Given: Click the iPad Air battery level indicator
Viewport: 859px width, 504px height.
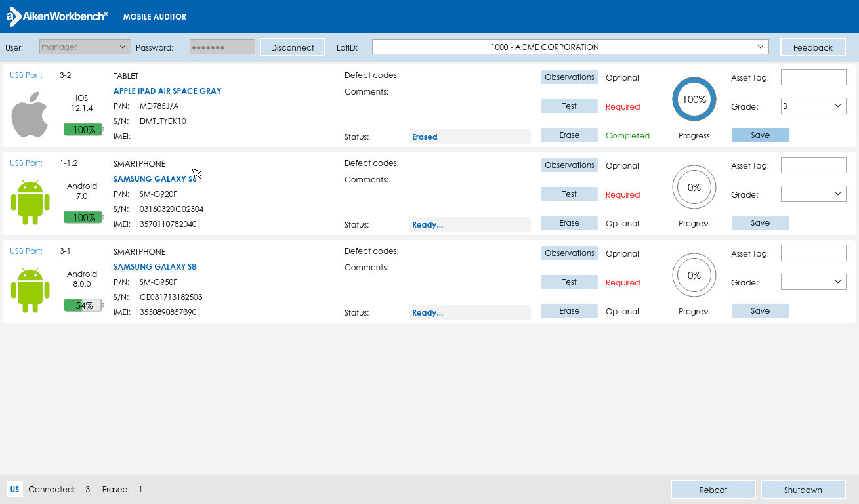Looking at the screenshot, I should click(x=84, y=129).
